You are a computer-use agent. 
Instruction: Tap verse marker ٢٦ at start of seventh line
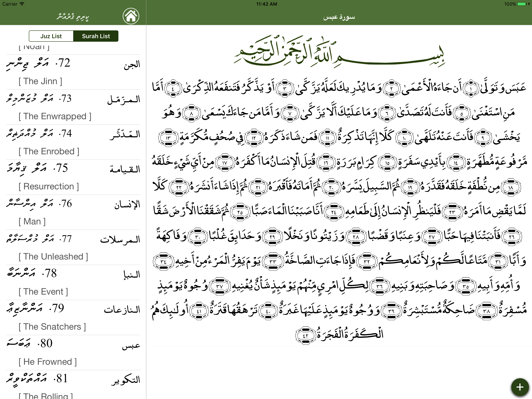[512, 237]
